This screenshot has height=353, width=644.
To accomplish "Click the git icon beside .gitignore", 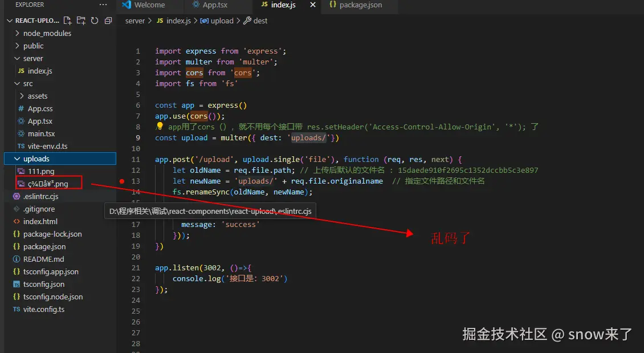I will click(x=17, y=209).
